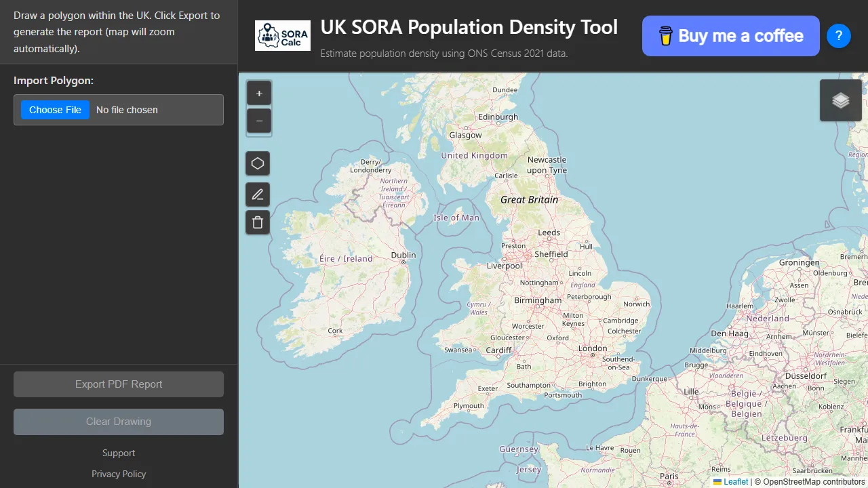Click the delete drawing trash icon
The height and width of the screenshot is (488, 868).
258,222
